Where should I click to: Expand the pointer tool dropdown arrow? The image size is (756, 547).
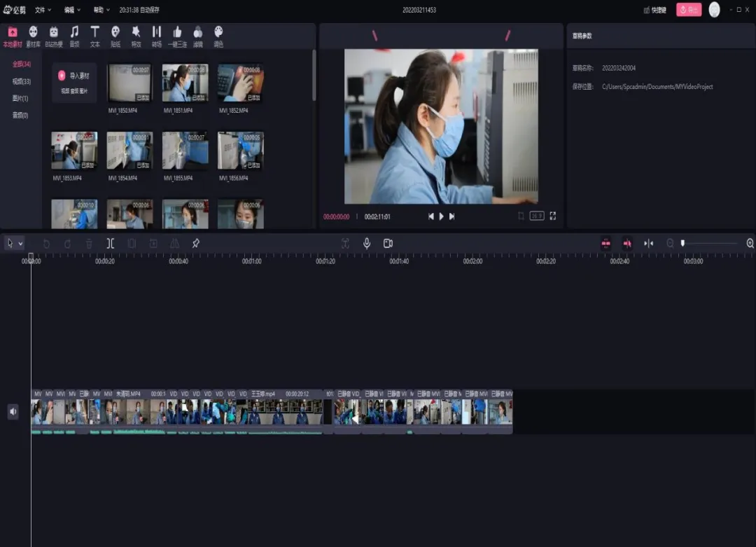click(x=20, y=244)
